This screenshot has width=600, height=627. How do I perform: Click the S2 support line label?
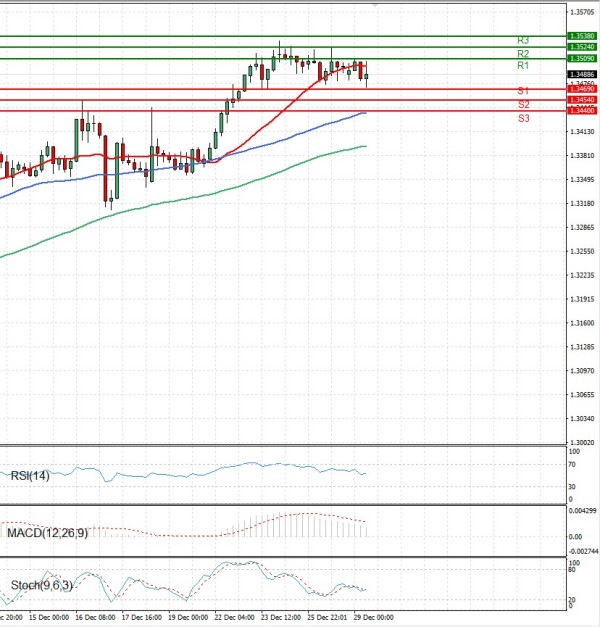pyautogui.click(x=522, y=104)
